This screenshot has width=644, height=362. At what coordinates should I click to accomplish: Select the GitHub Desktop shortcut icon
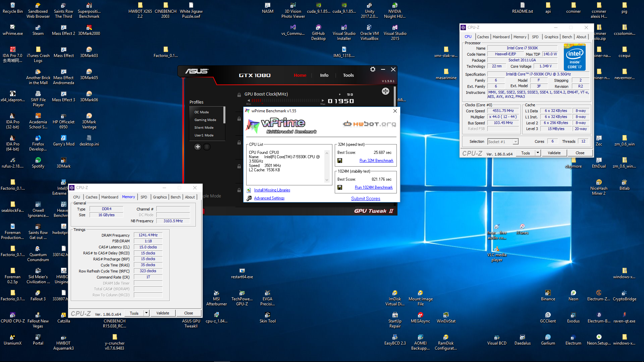[318, 33]
